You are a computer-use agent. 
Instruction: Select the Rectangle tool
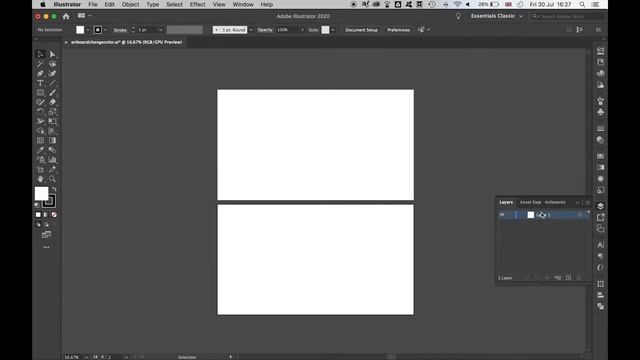coord(40,93)
